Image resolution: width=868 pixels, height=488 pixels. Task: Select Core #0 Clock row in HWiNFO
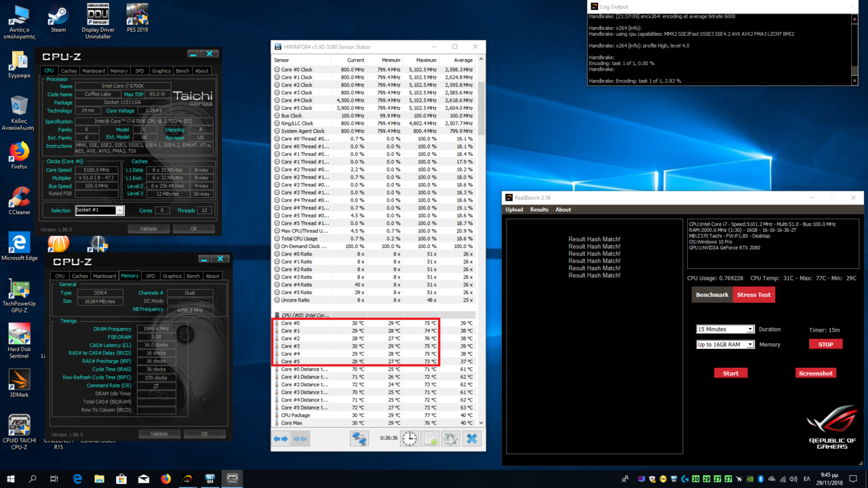click(x=374, y=70)
